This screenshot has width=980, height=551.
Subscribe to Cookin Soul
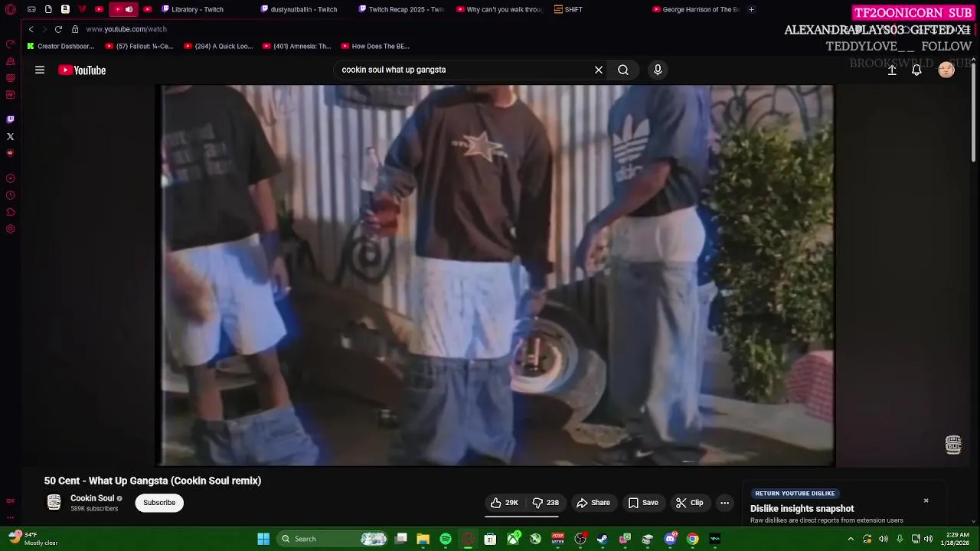[159, 503]
